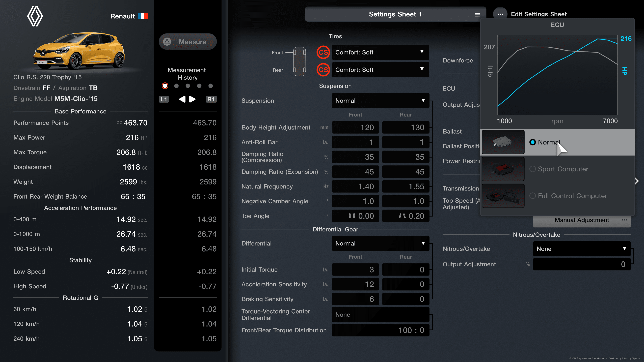Open rear tire Comfort: Soft dropdown
Viewport: 644px width, 362px height.
tap(380, 70)
